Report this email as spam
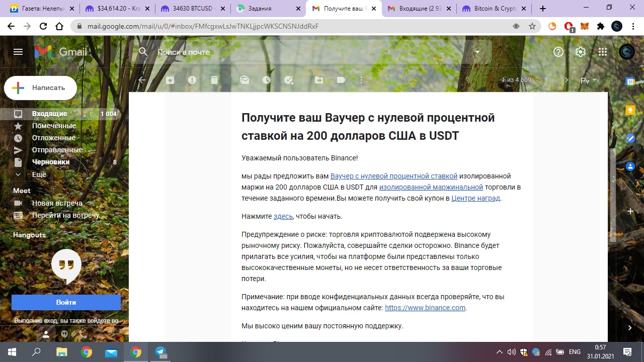644x362 pixels. pos(192,80)
